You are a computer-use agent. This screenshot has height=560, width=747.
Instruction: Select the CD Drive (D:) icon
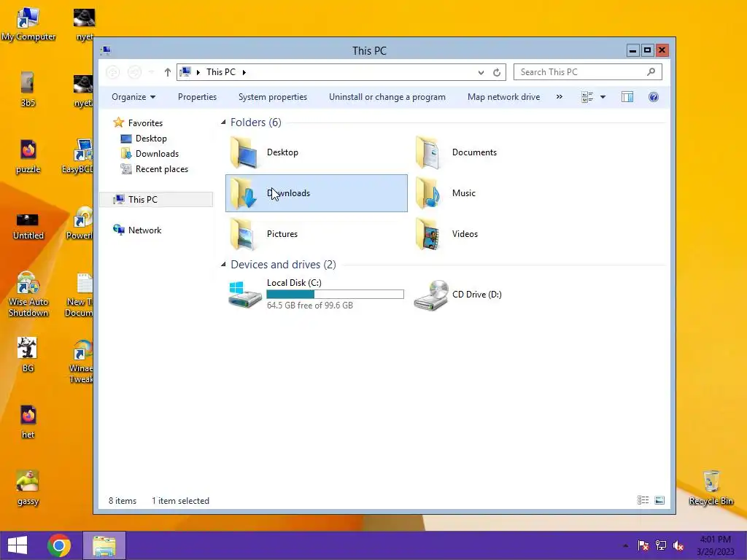pos(430,295)
